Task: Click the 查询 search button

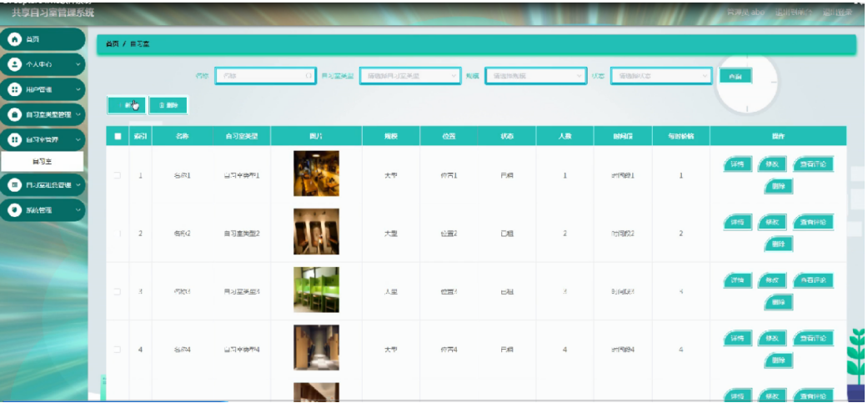Action: 735,76
